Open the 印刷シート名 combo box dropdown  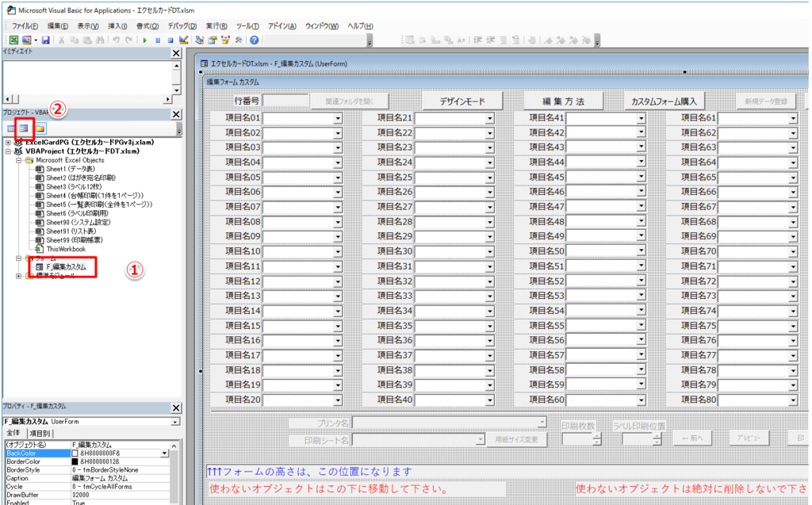pyautogui.click(x=480, y=440)
